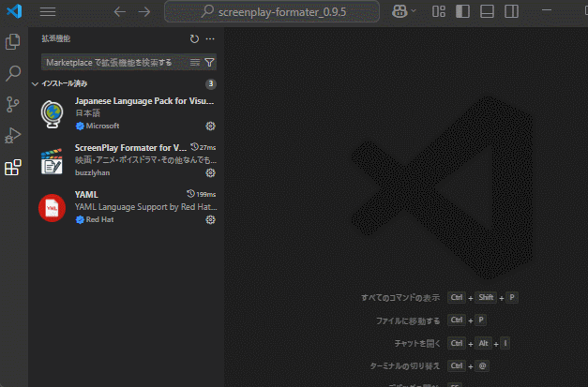
Task: Open the YAML extension entry
Action: pyautogui.click(x=128, y=207)
